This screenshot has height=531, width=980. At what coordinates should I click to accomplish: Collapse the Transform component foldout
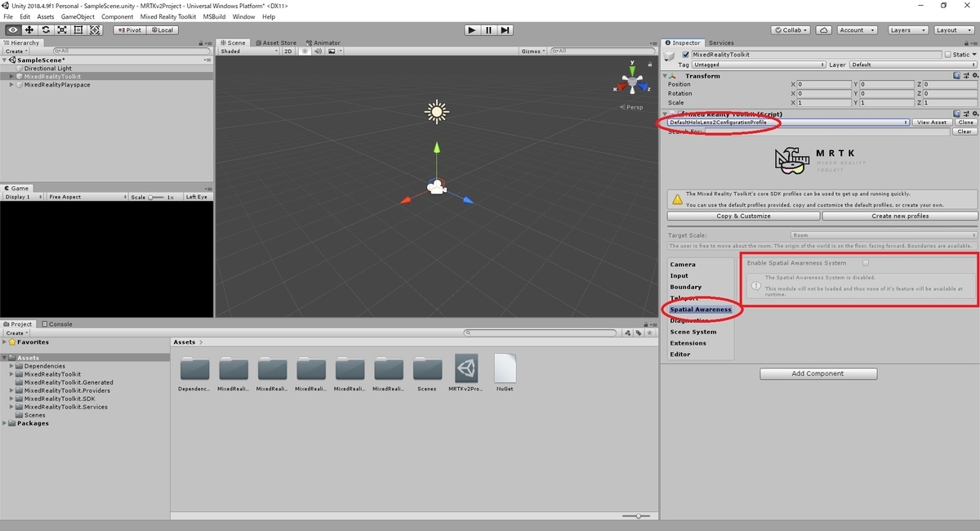click(x=666, y=76)
